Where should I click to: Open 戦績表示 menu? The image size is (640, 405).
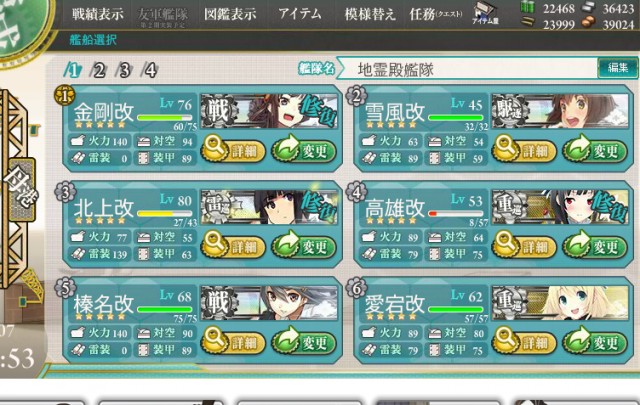tap(98, 14)
